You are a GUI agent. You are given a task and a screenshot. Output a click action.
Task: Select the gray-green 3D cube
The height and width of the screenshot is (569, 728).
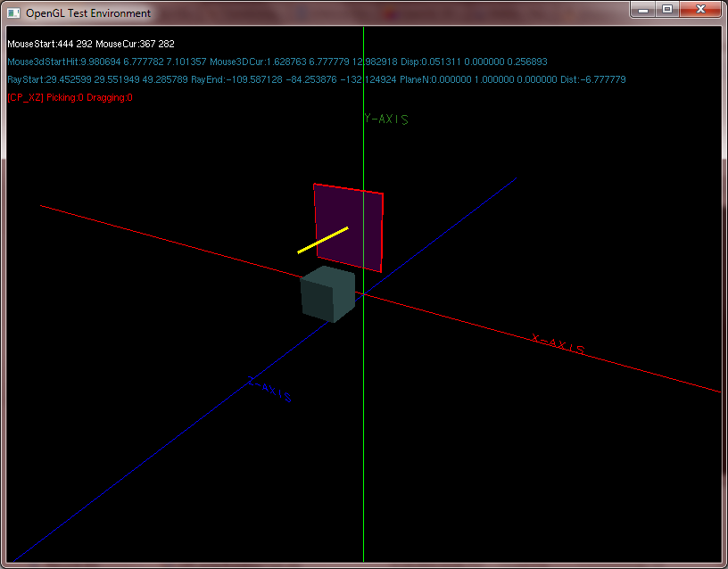click(x=327, y=294)
